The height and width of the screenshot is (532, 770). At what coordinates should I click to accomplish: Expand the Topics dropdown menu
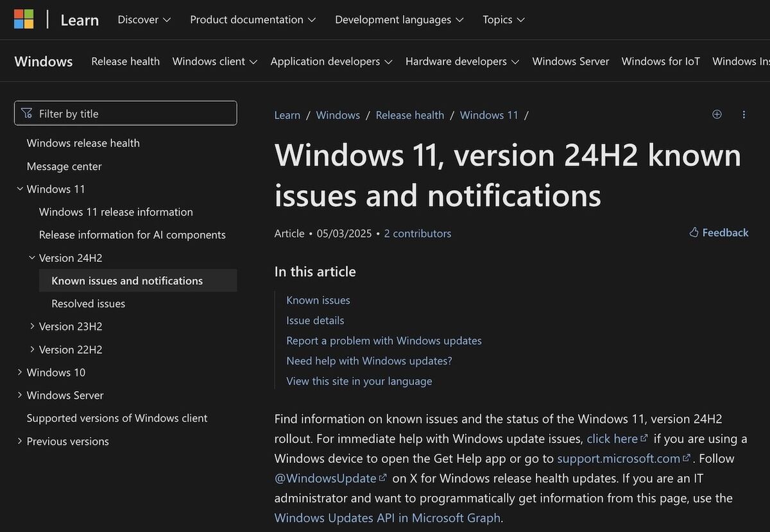pos(504,20)
